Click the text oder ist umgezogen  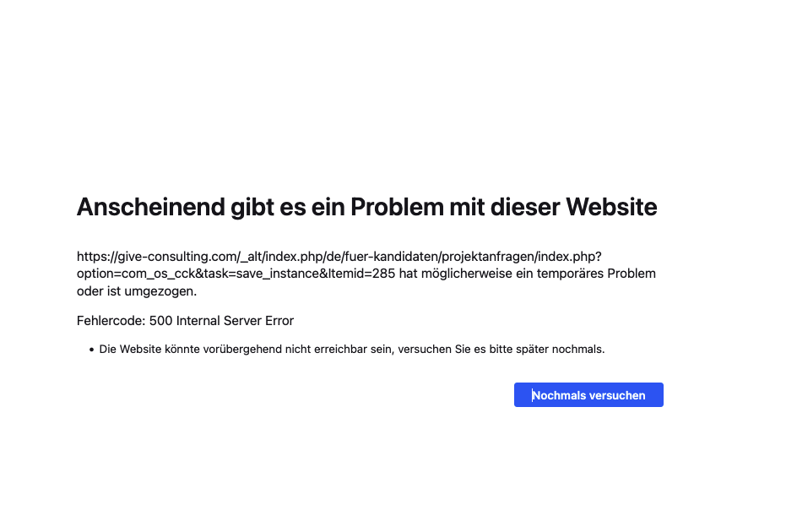(x=137, y=291)
